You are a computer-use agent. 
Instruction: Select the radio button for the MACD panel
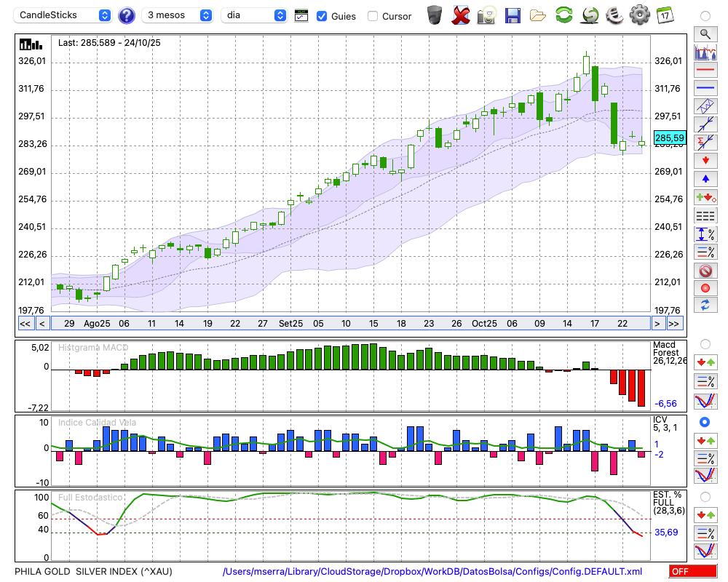tap(705, 344)
